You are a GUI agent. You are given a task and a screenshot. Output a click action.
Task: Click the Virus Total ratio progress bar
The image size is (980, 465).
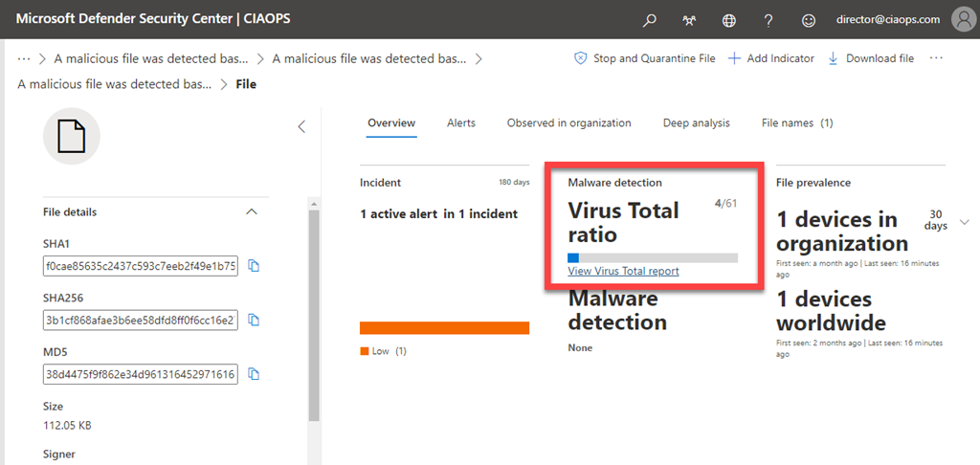[652, 257]
